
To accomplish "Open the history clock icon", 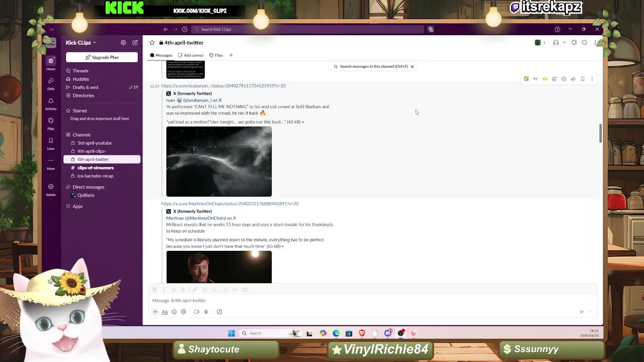I will (185, 29).
